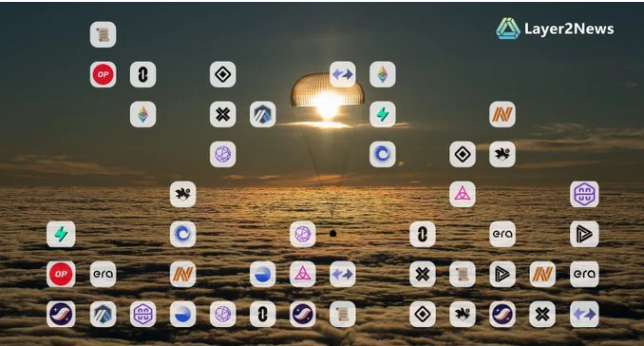Select the orange N icon above the spiky-hair character icon
Screen dimensions: 644x346
(502, 114)
